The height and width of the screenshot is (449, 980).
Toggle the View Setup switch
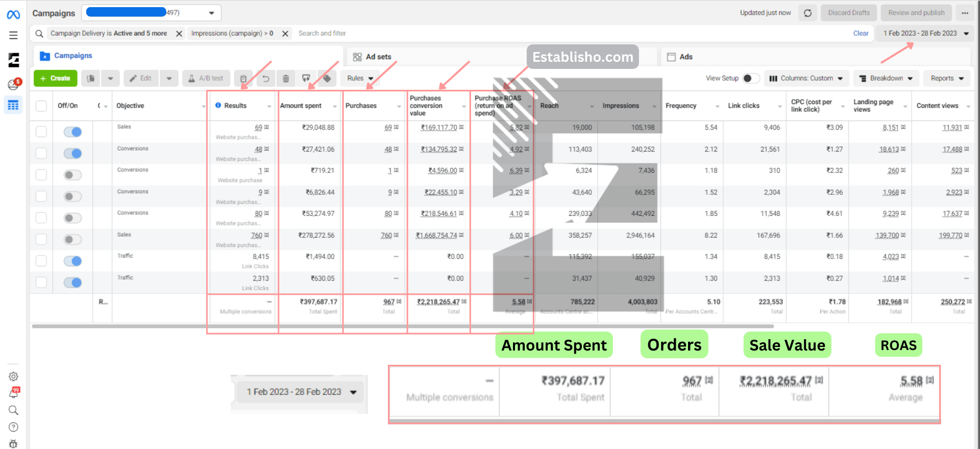[750, 78]
